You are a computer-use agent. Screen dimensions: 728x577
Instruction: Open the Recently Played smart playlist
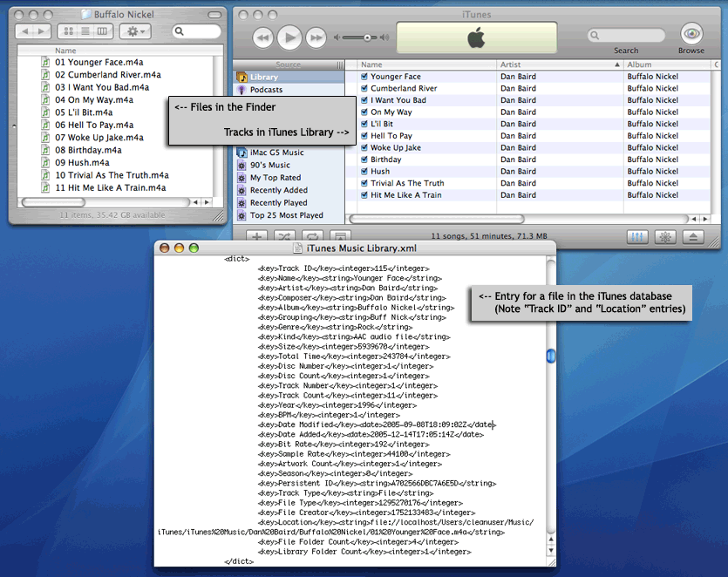click(x=289, y=202)
